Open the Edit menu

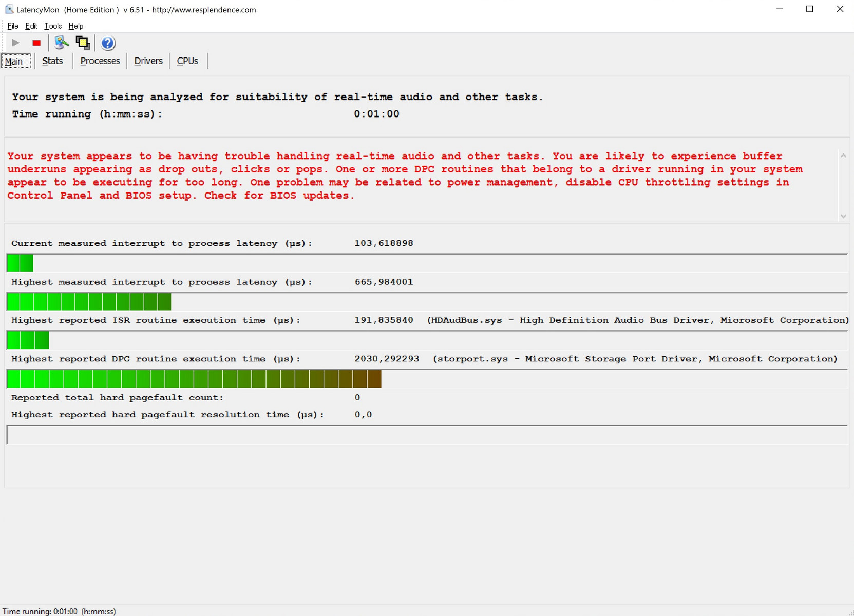31,26
